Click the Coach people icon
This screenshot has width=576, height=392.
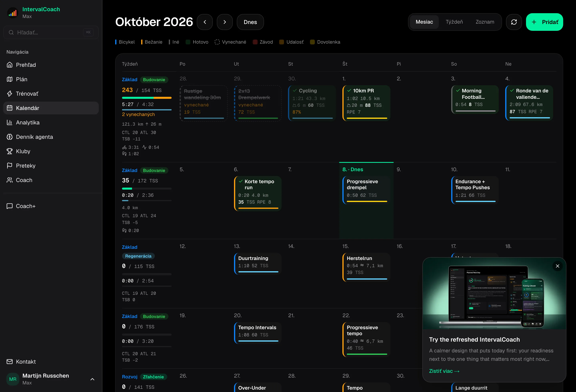tap(9, 180)
